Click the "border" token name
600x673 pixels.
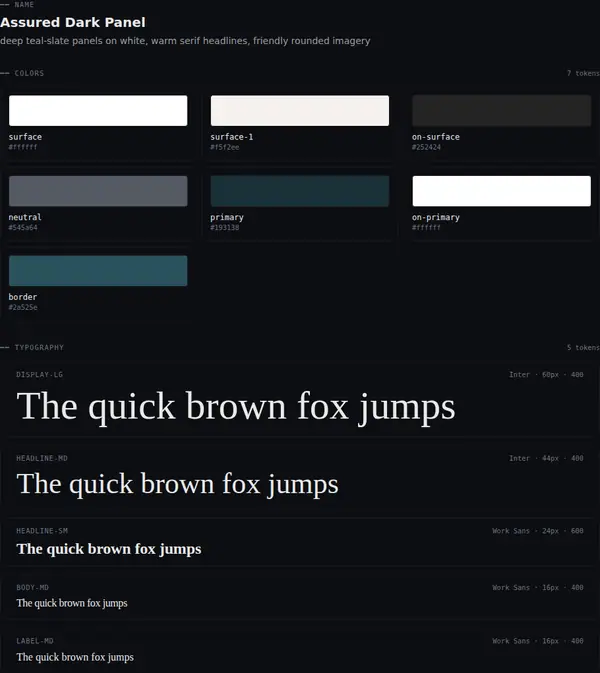[23, 297]
